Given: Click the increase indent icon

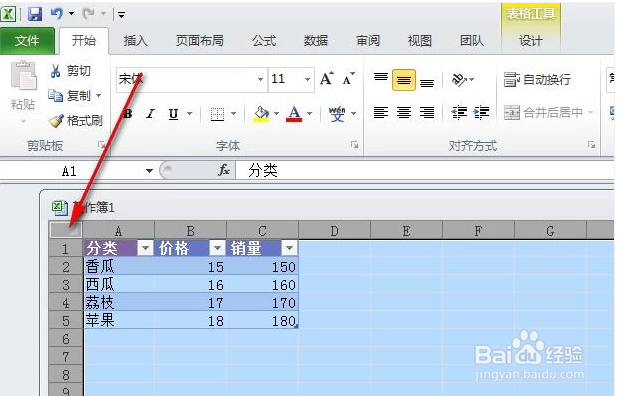Looking at the screenshot, I should (x=482, y=113).
